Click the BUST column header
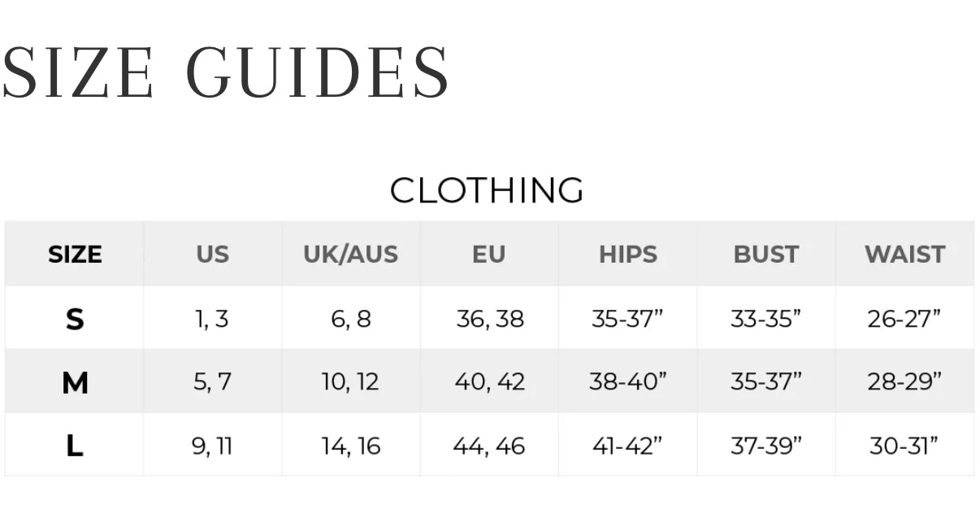Screen dimensions: 980x514 point(765,255)
